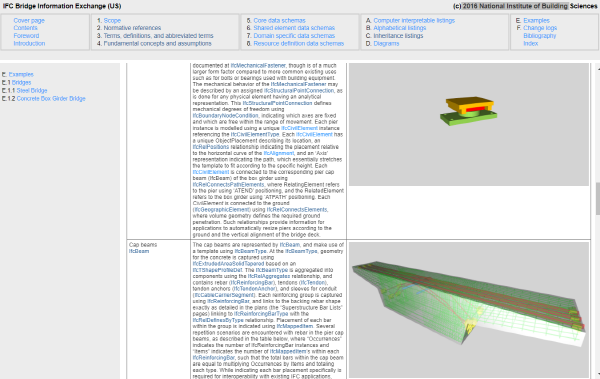
Task: Open IfcBeam link under Cap beams
Action: click(x=139, y=251)
